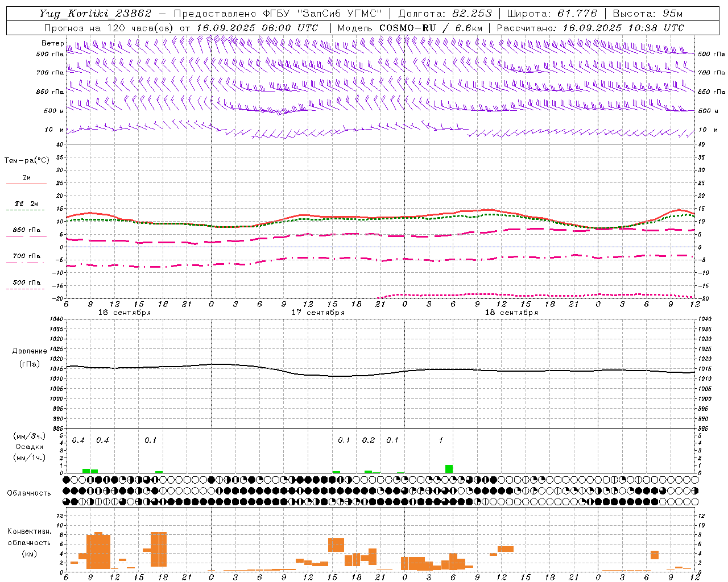Click the tallest green precipitation bar
This screenshot has width=728, height=582.
(x=449, y=469)
